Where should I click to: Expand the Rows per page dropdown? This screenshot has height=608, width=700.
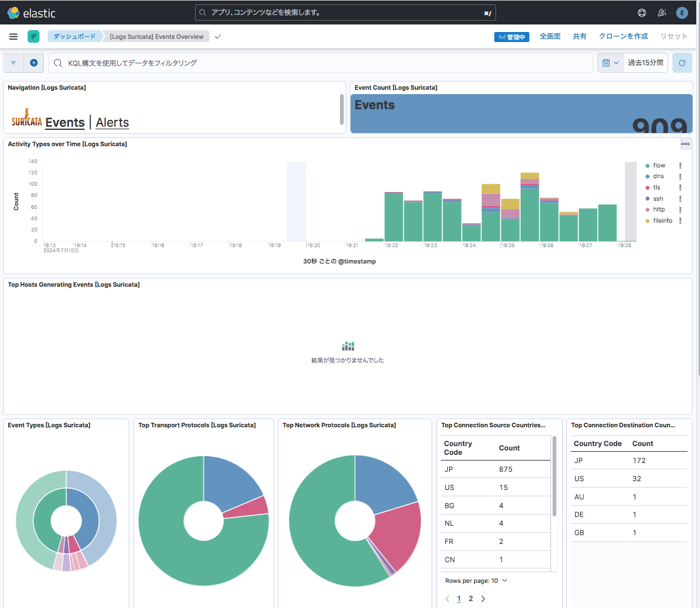pyautogui.click(x=476, y=580)
